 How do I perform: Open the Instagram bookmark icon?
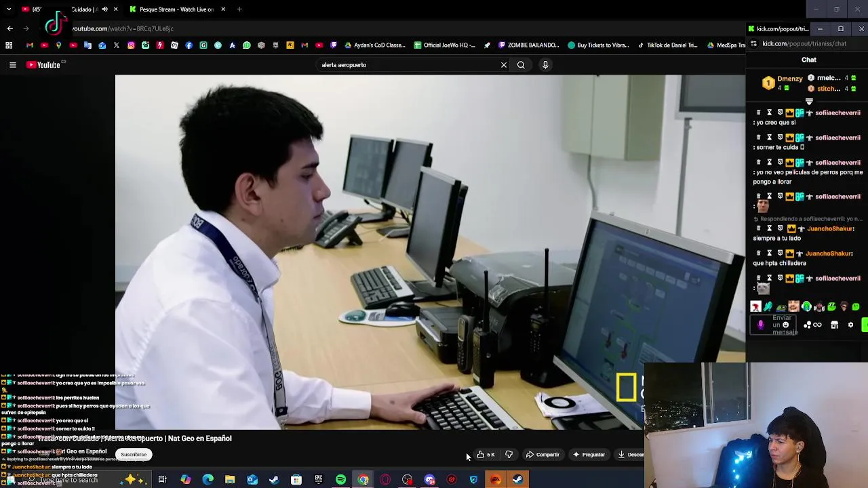131,45
